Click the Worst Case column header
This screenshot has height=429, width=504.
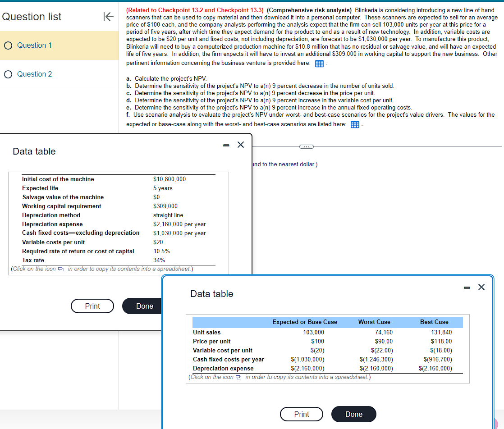(x=374, y=322)
